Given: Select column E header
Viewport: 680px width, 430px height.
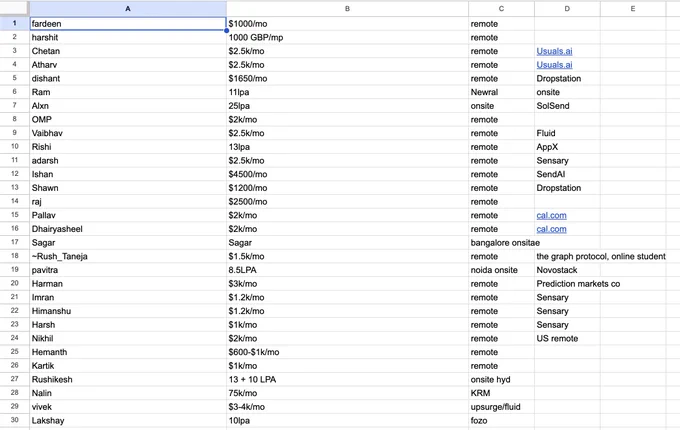Looking at the screenshot, I should 633,9.
